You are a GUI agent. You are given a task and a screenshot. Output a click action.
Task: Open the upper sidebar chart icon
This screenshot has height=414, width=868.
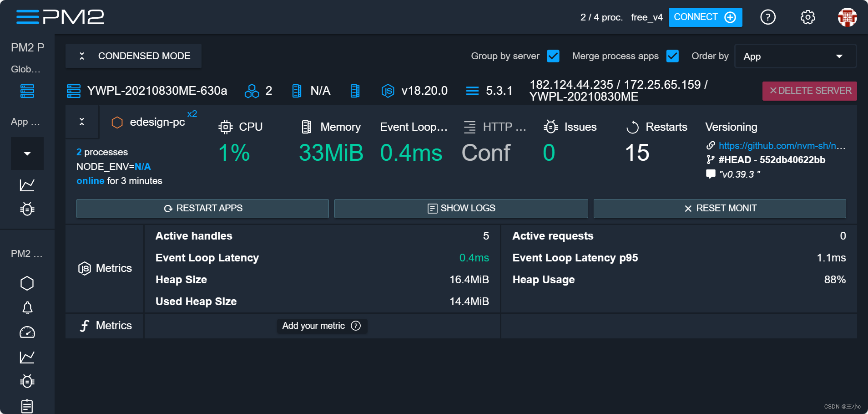pyautogui.click(x=27, y=185)
